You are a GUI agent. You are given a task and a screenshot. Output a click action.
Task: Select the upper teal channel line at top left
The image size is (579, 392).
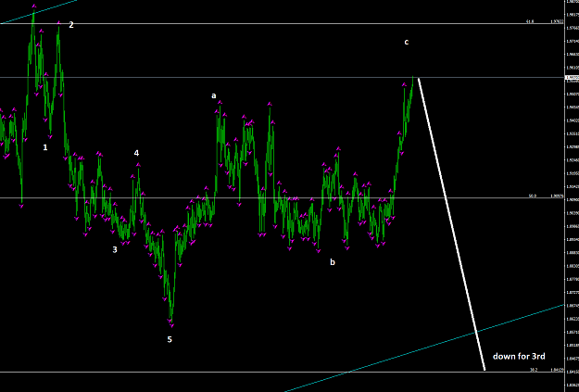pyautogui.click(x=39, y=11)
